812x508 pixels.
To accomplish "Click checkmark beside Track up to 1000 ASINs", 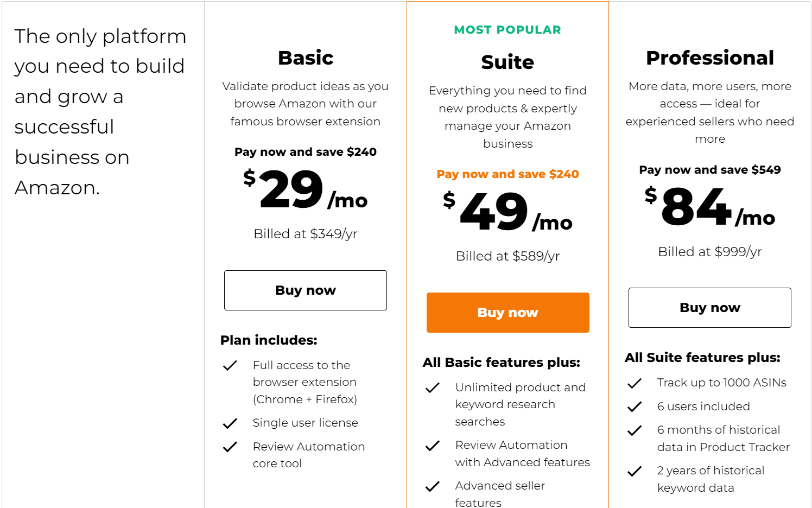I will (x=635, y=383).
